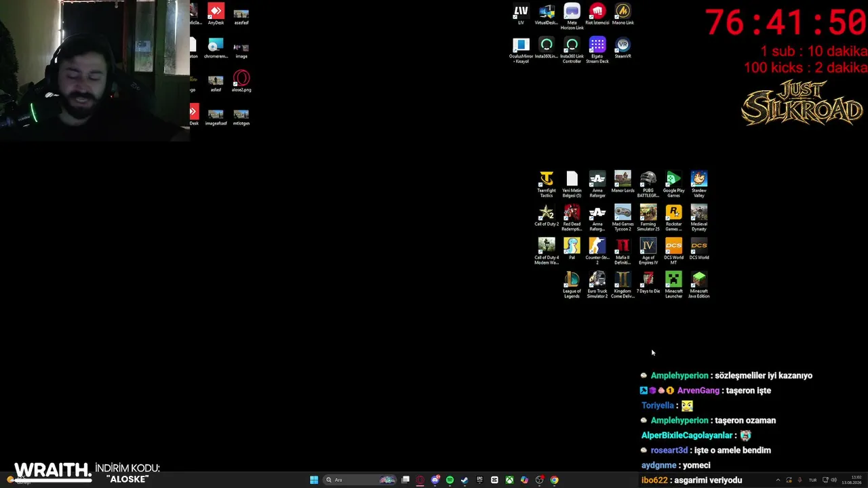Open Discord from the taskbar
The image size is (868, 488).
pyautogui.click(x=435, y=480)
